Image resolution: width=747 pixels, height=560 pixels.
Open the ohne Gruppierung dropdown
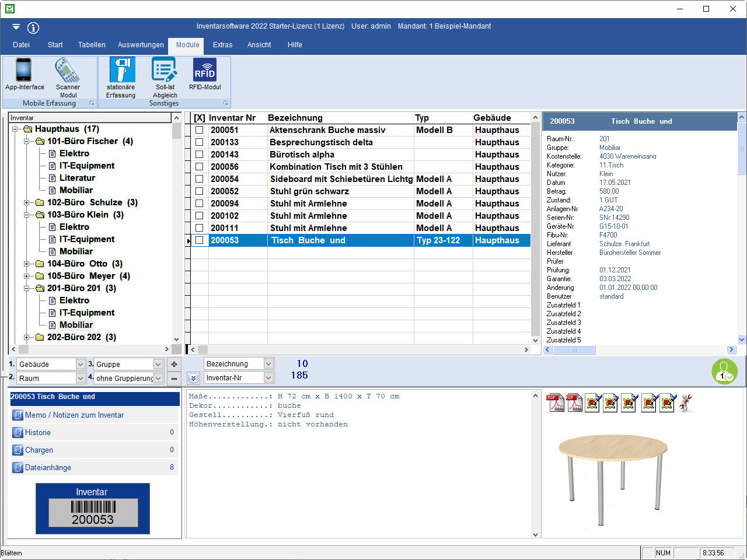pyautogui.click(x=158, y=378)
